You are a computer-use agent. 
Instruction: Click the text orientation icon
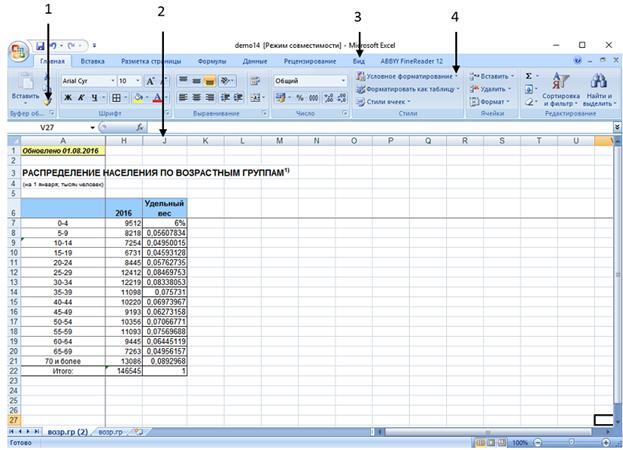pyautogui.click(x=226, y=81)
